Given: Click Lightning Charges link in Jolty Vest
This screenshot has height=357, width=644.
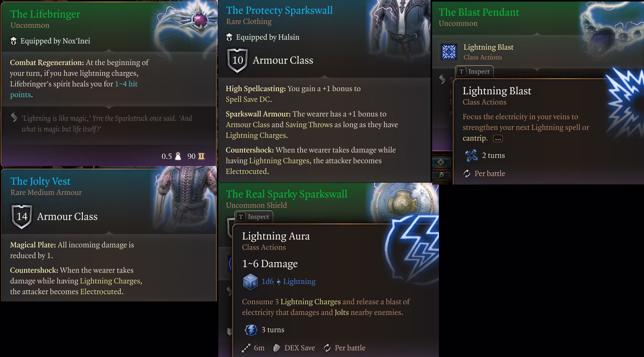Looking at the screenshot, I should (x=110, y=281).
